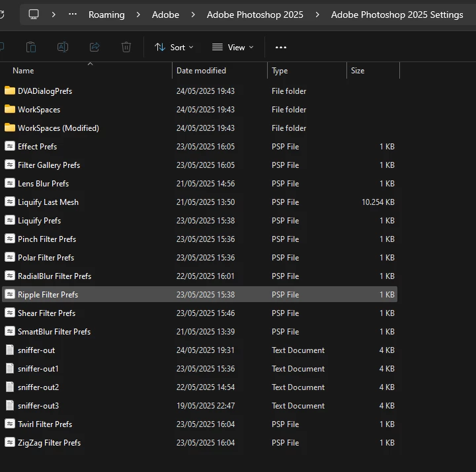Click the Filter Gallery Prefs file icon
The width and height of the screenshot is (476, 472).
point(10,165)
